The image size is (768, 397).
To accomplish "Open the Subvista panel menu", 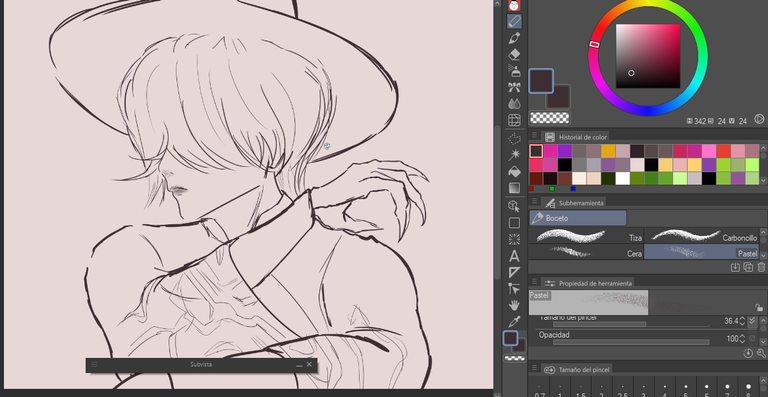I will tap(95, 364).
